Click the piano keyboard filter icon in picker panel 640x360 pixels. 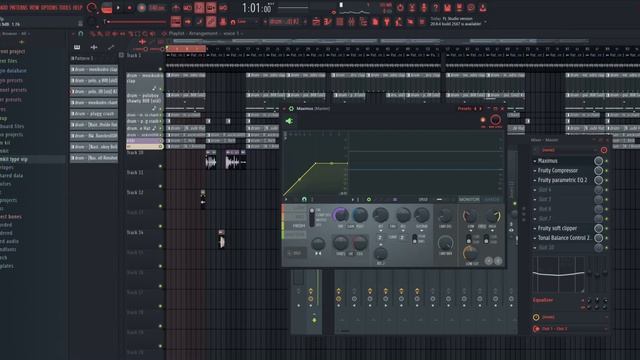click(77, 47)
